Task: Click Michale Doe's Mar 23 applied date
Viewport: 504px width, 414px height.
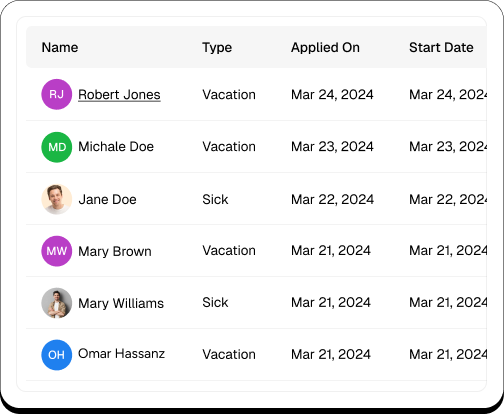Action: coord(332,147)
